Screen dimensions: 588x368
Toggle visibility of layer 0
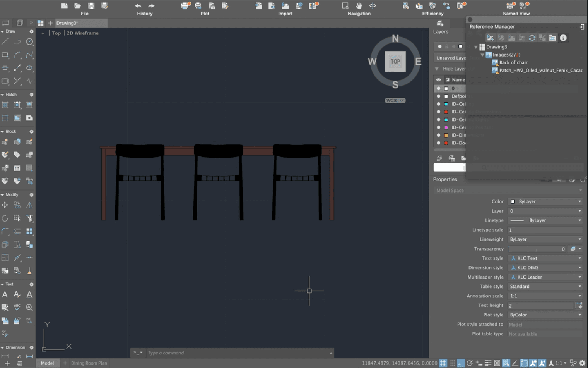pyautogui.click(x=438, y=88)
